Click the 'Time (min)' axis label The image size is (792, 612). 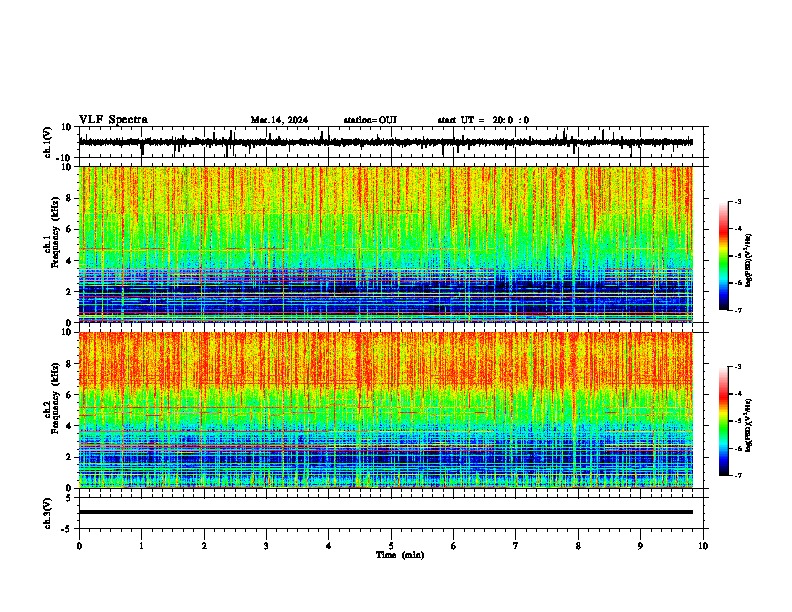pos(400,555)
